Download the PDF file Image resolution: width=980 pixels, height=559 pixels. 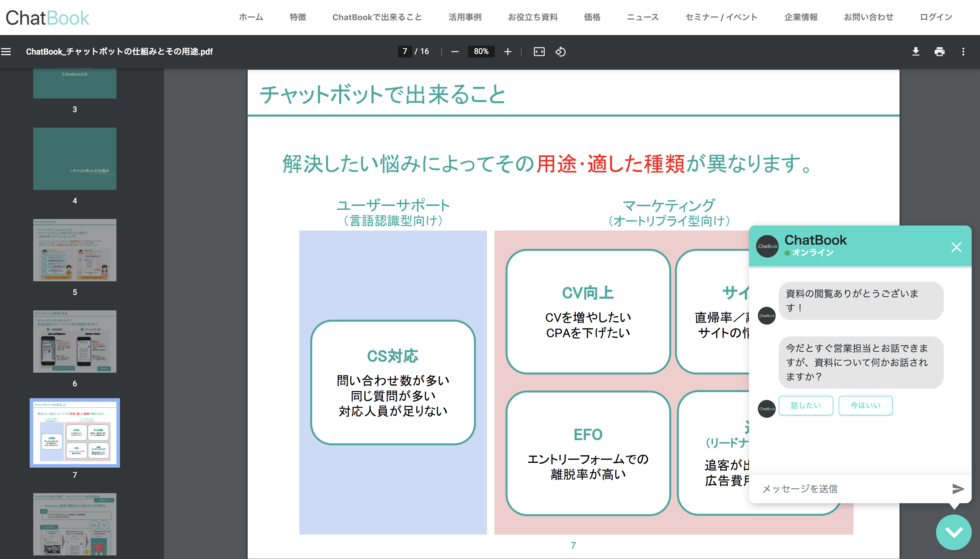pos(916,51)
